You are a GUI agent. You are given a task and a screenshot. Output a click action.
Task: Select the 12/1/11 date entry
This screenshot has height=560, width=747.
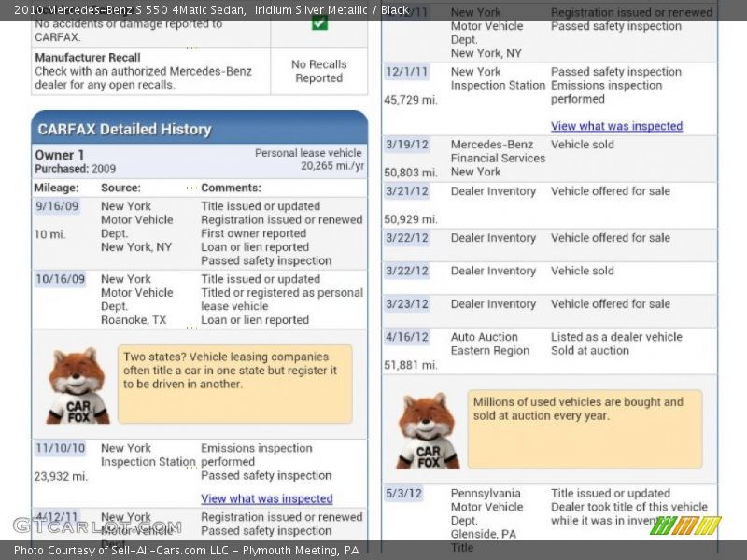click(x=407, y=72)
